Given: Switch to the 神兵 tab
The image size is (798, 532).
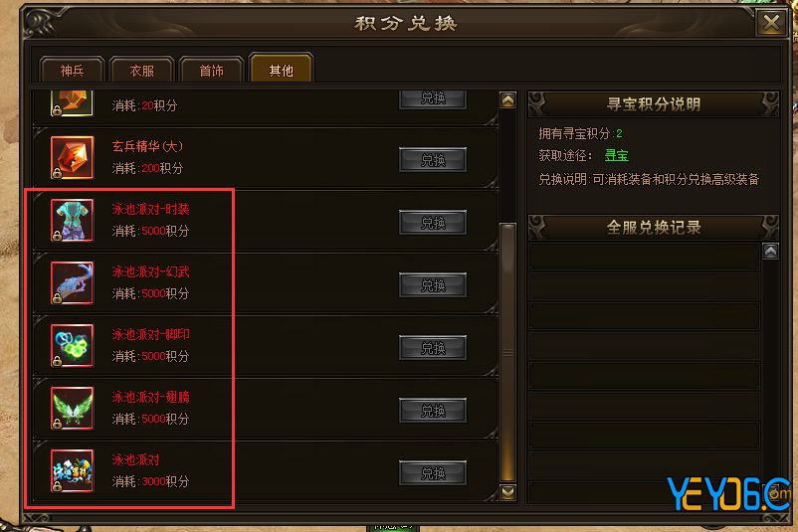Looking at the screenshot, I should (x=72, y=71).
